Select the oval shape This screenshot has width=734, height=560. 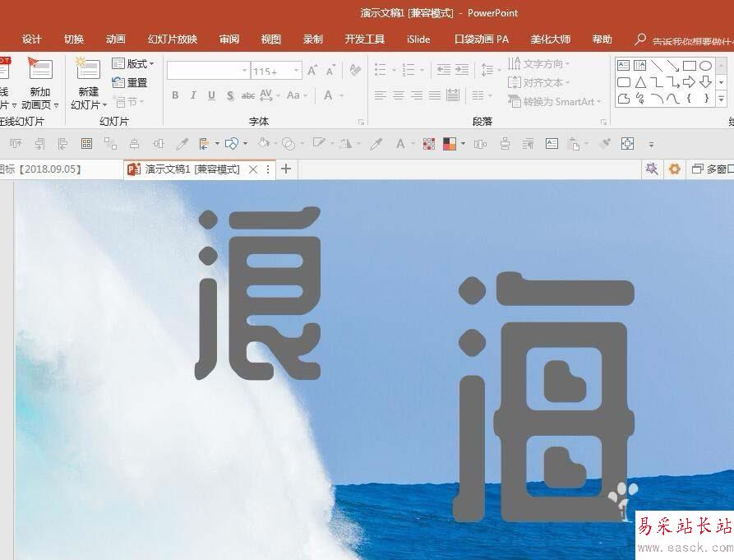[x=705, y=66]
